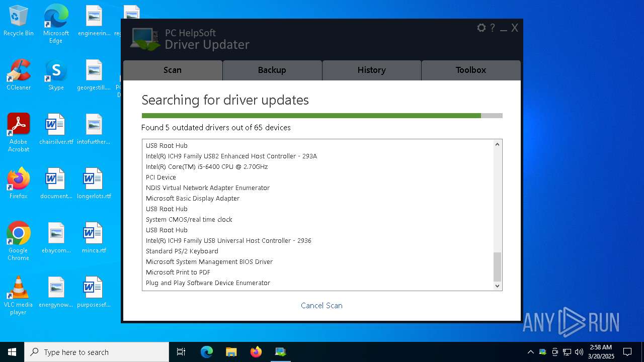
Task: Select Intel Core i5-6400 CPU entry
Action: pyautogui.click(x=207, y=166)
